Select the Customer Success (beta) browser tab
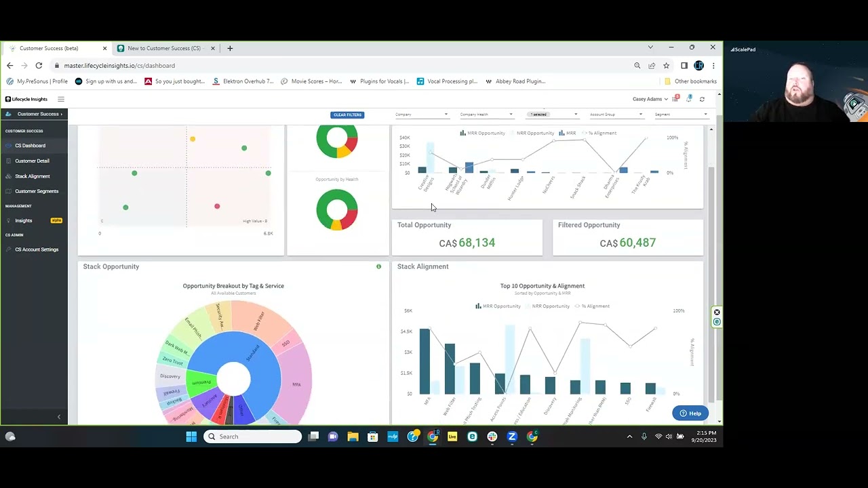Image resolution: width=868 pixels, height=488 pixels. coord(57,48)
